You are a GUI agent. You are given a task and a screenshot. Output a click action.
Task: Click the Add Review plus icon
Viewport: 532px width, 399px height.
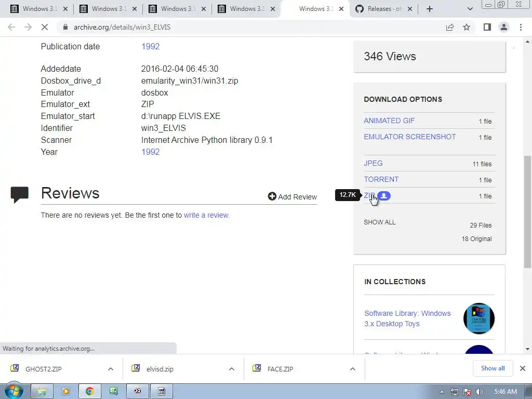tap(272, 196)
